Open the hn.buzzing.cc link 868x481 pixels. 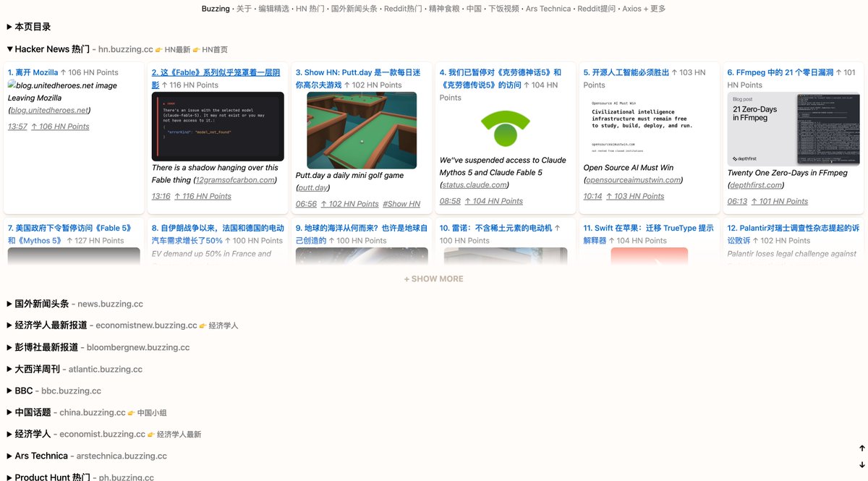[x=126, y=49]
